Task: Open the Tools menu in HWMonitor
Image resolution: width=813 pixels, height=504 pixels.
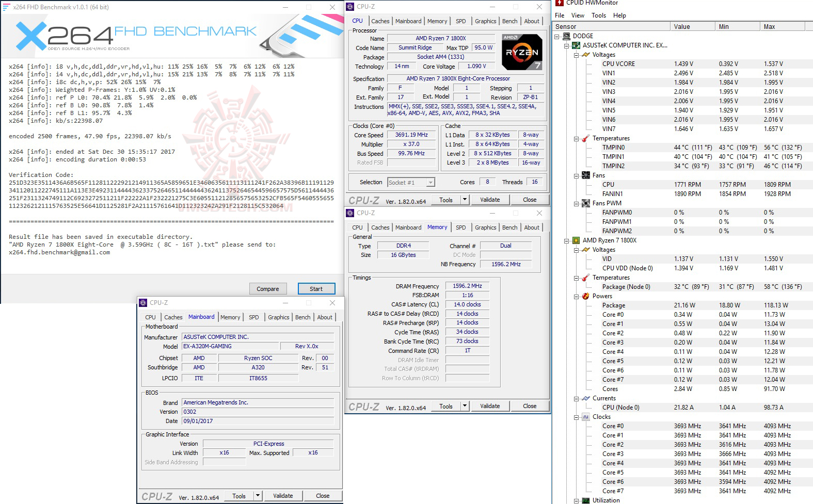Action: click(599, 15)
